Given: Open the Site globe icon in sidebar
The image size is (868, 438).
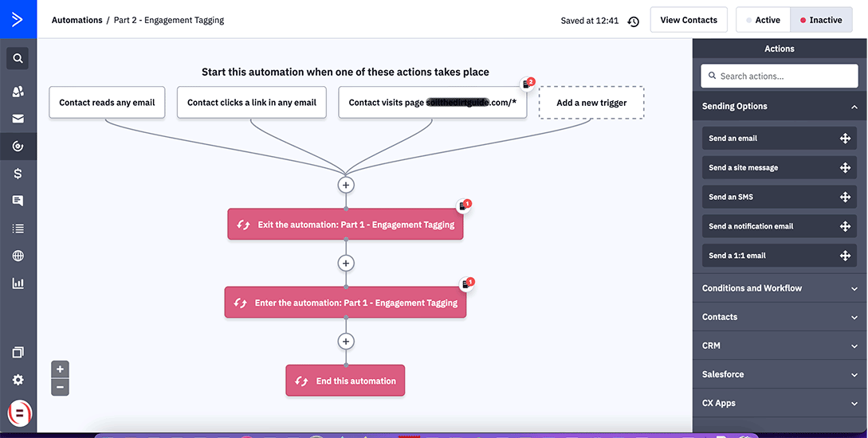Looking at the screenshot, I should point(18,256).
